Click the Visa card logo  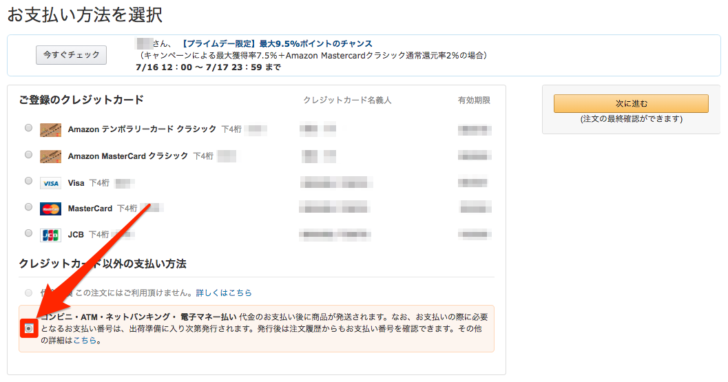click(51, 183)
